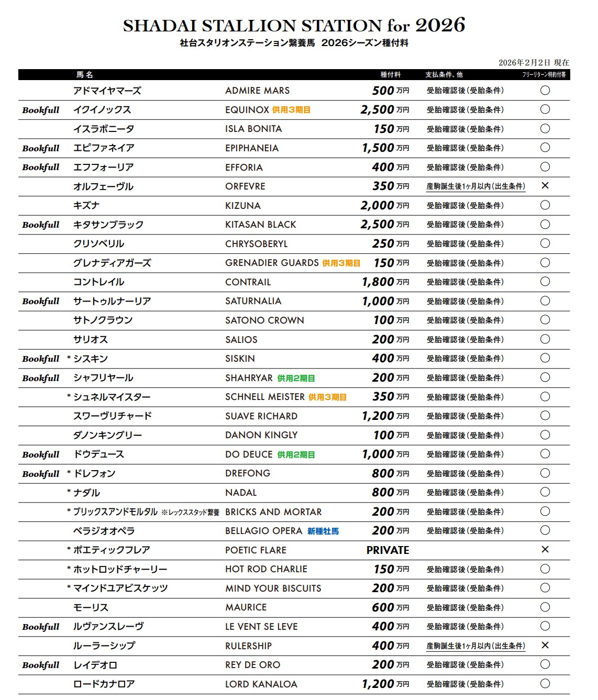Click the underlined payment condition in ORFEVRE row
598x700 pixels.
pyautogui.click(x=475, y=186)
